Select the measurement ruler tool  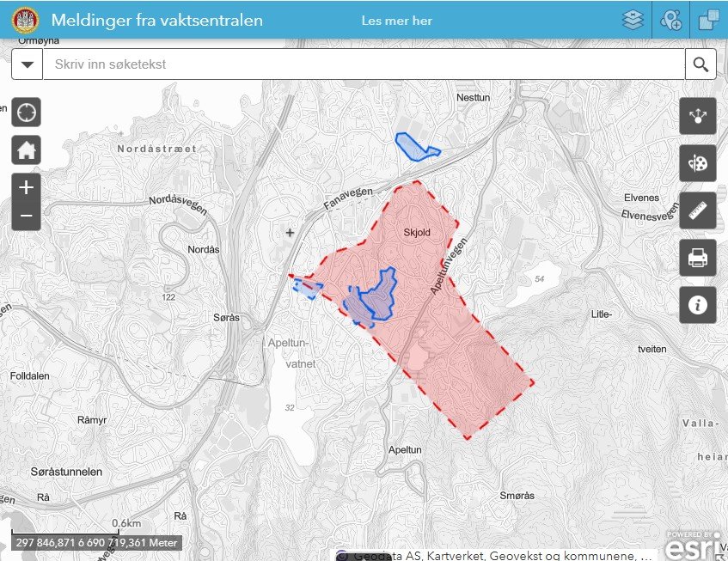[x=697, y=210]
